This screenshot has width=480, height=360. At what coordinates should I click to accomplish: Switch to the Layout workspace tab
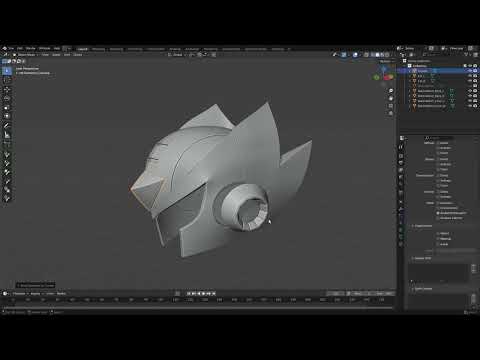(82, 49)
